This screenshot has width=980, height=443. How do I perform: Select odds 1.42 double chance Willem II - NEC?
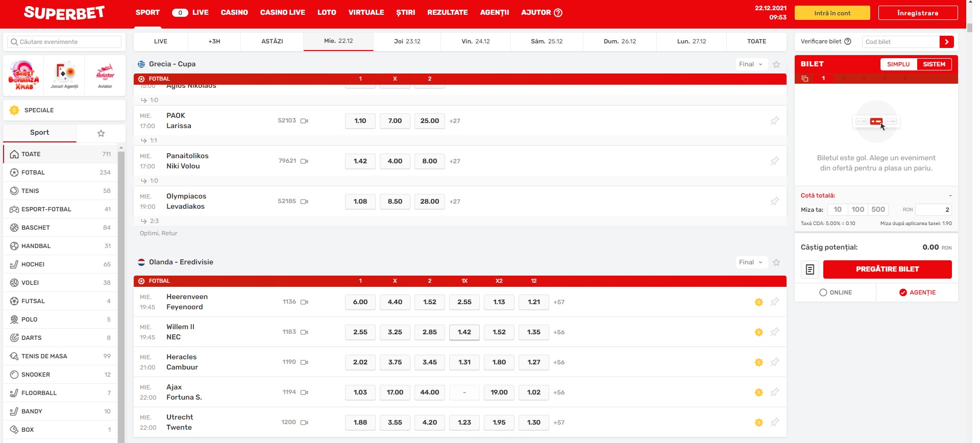(x=464, y=332)
